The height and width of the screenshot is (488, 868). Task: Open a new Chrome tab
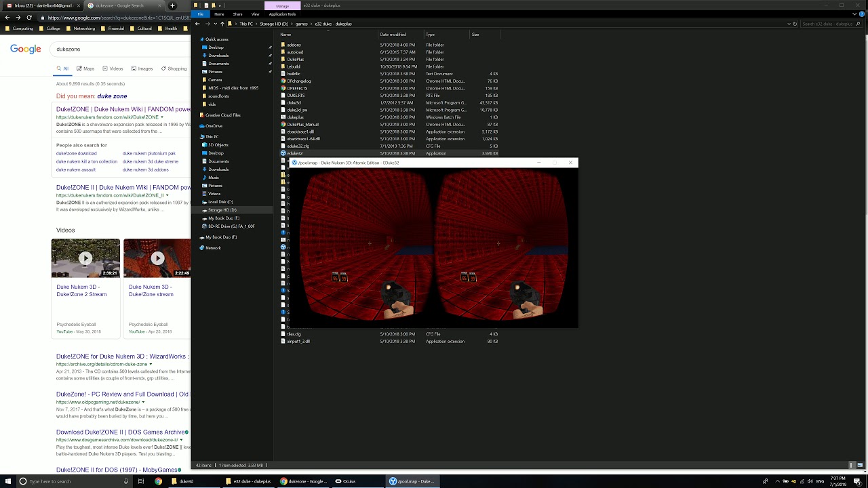tap(172, 5)
